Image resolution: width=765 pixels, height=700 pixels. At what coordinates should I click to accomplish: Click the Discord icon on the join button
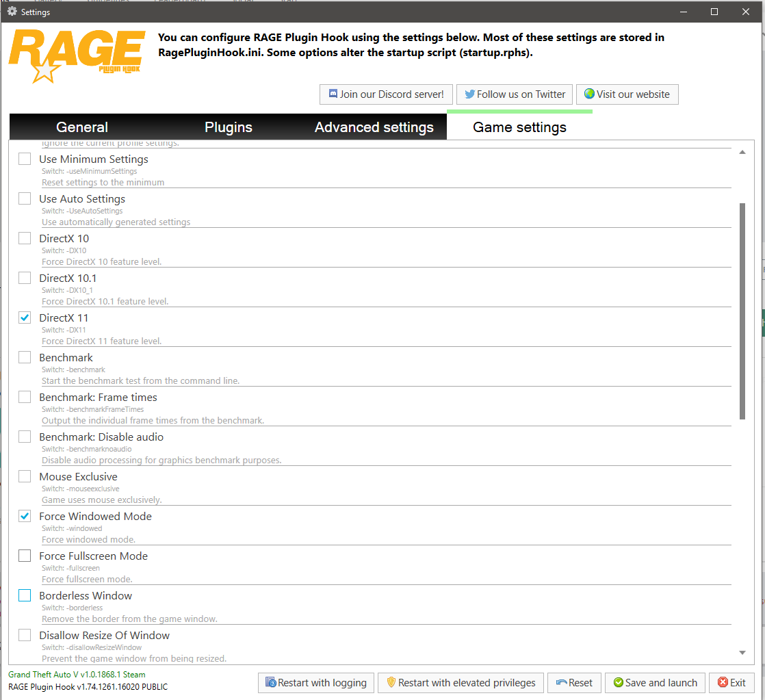pyautogui.click(x=333, y=94)
